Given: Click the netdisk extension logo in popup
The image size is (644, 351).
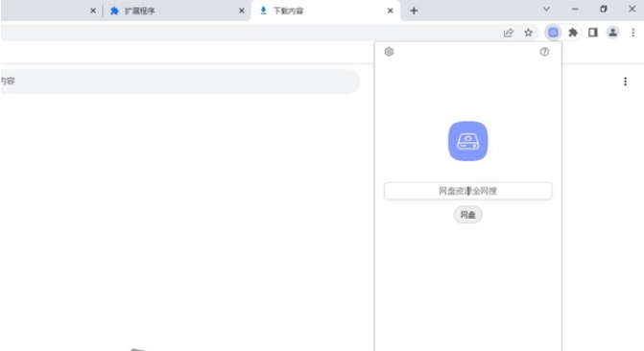Looking at the screenshot, I should [467, 141].
